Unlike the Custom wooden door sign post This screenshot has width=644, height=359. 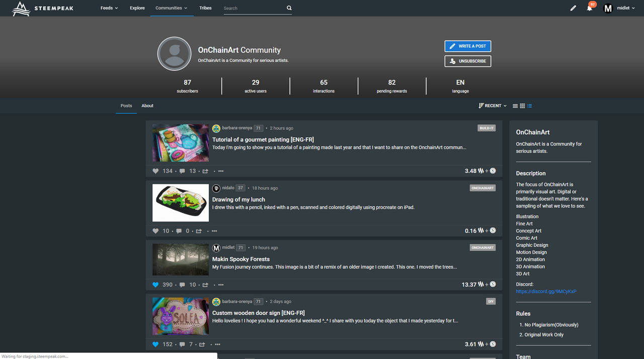(155, 344)
